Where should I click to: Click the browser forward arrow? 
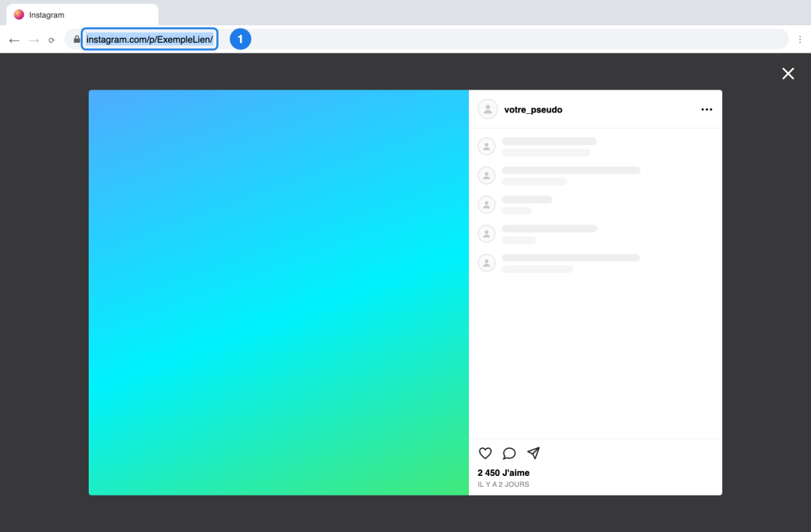point(33,40)
